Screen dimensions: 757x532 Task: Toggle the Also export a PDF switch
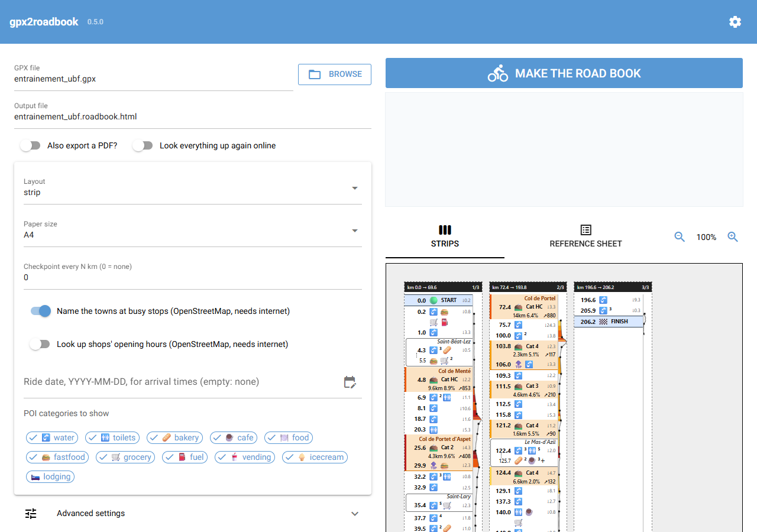pyautogui.click(x=30, y=145)
